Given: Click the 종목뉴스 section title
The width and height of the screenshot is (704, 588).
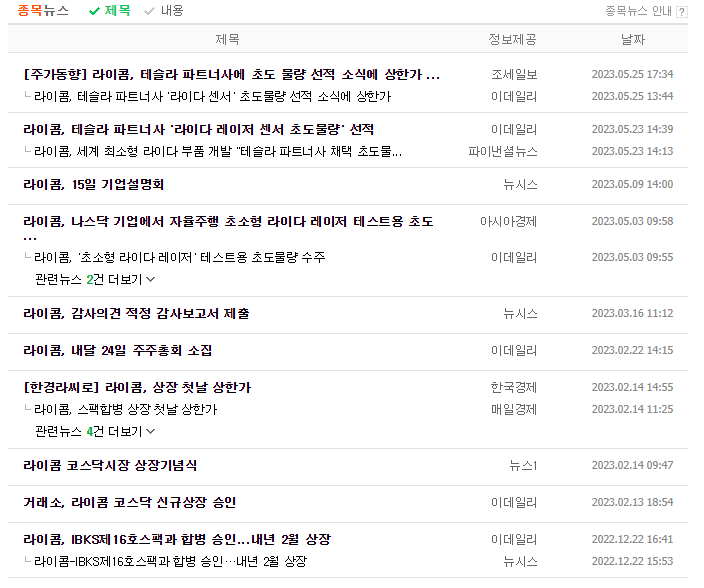Looking at the screenshot, I should (43, 11).
